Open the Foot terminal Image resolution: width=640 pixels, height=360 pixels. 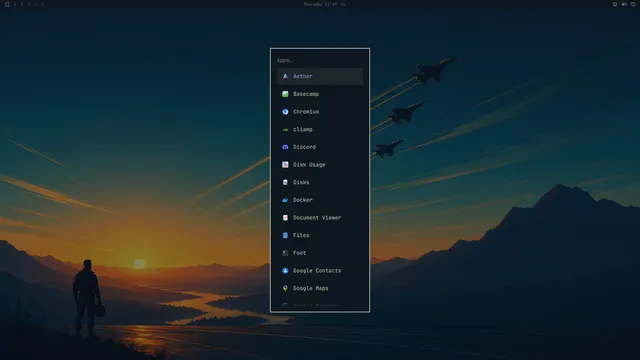point(320,253)
